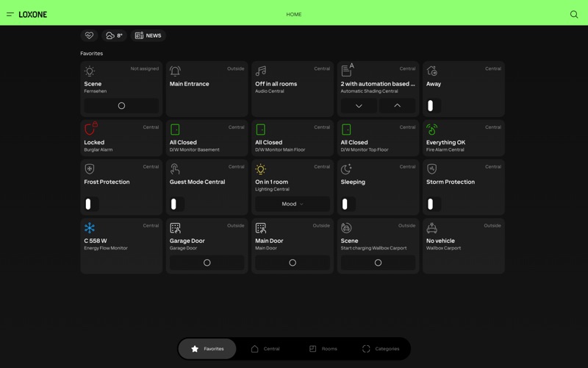
Task: Open the heart health status chip
Action: pyautogui.click(x=89, y=35)
